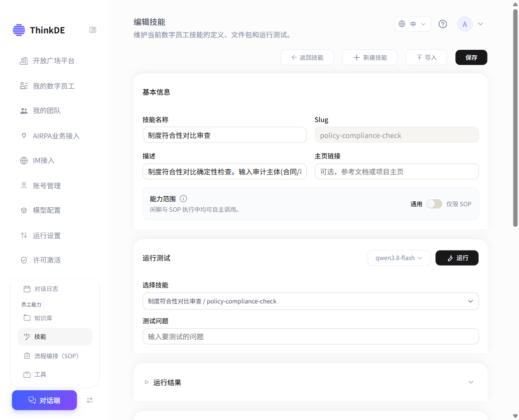Click the 工具 briefcase icon
Image resolution: width=519 pixels, height=420 pixels.
click(27, 375)
